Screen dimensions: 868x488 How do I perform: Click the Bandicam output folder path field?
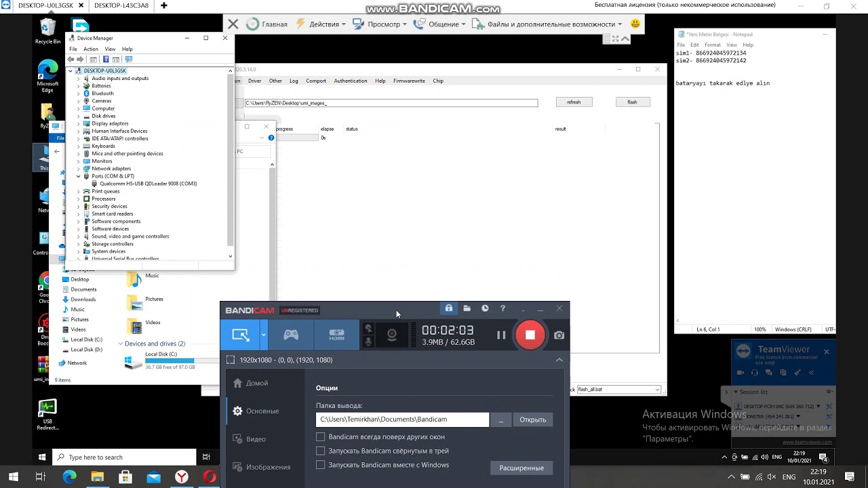(x=402, y=420)
